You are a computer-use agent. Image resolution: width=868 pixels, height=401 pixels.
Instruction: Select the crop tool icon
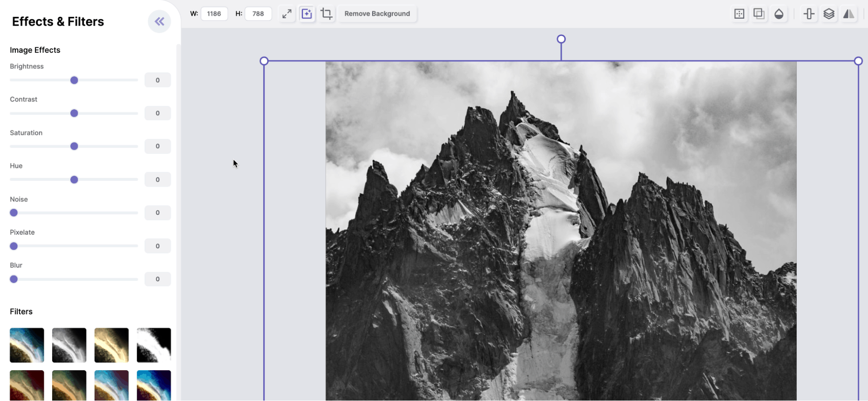tap(327, 14)
